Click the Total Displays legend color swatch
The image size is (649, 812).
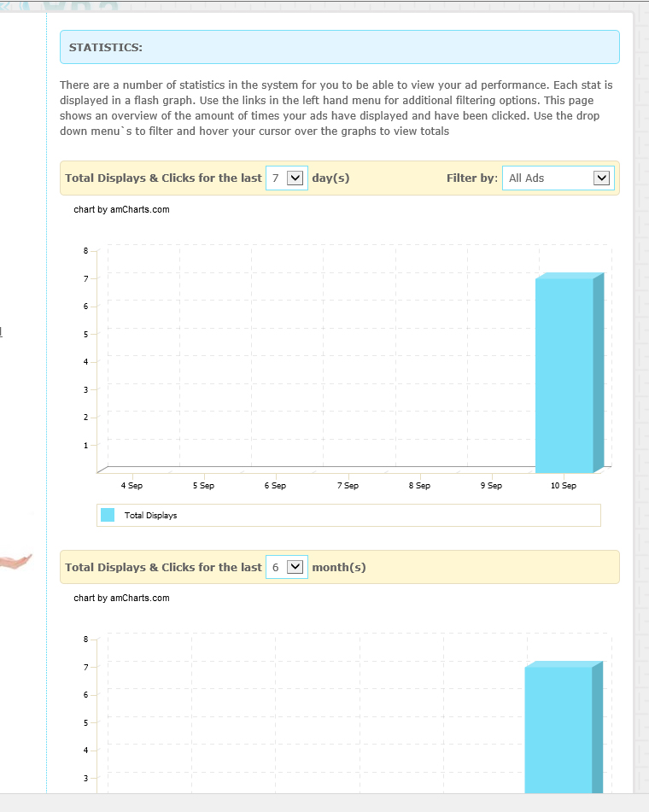[x=108, y=515]
